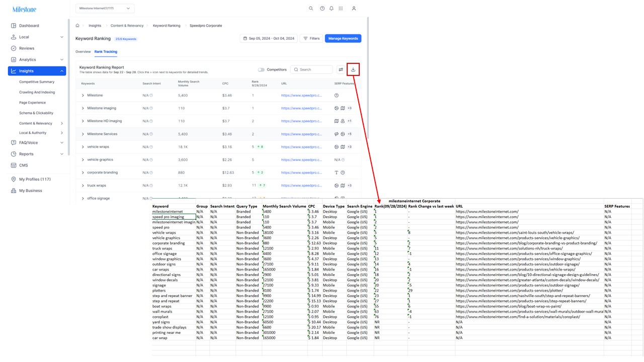Click the +3 SERP badge in vehicle wraps row
Image resolution: width=644 pixels, height=362 pixels.
pos(350,147)
